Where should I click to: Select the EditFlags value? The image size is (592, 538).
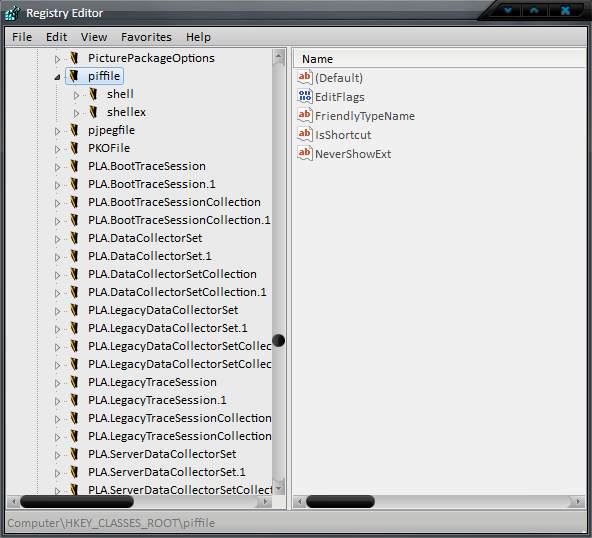coord(340,97)
